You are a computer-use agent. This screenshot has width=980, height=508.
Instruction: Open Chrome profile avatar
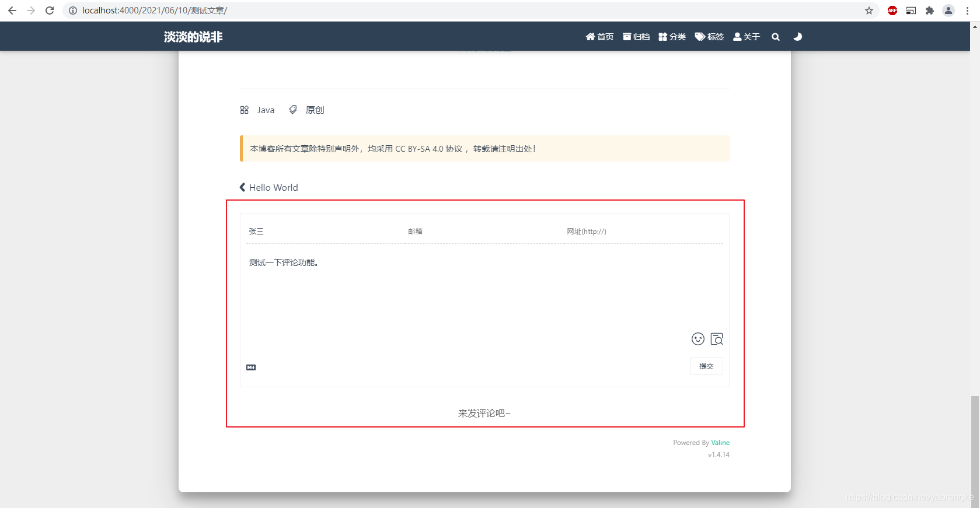pyautogui.click(x=948, y=10)
